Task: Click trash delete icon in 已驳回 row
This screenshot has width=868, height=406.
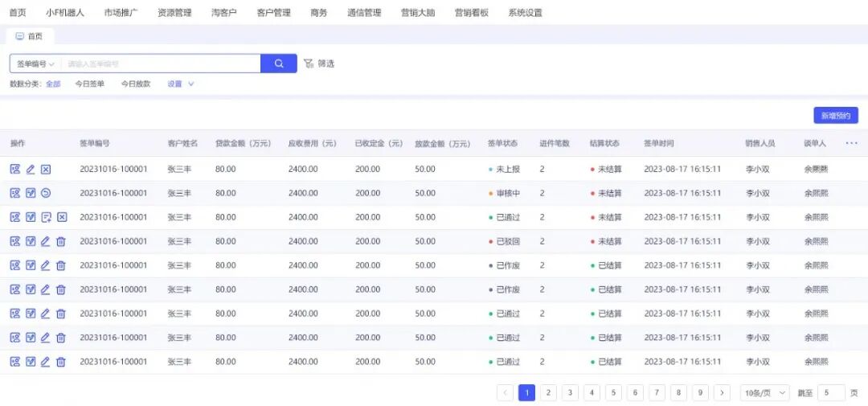Action: pos(61,241)
